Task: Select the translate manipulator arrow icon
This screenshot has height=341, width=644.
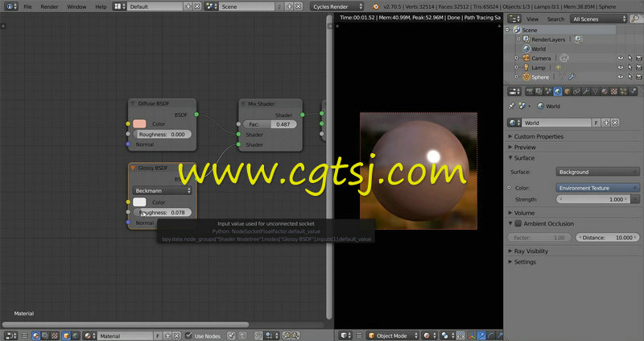Action: pyautogui.click(x=481, y=335)
